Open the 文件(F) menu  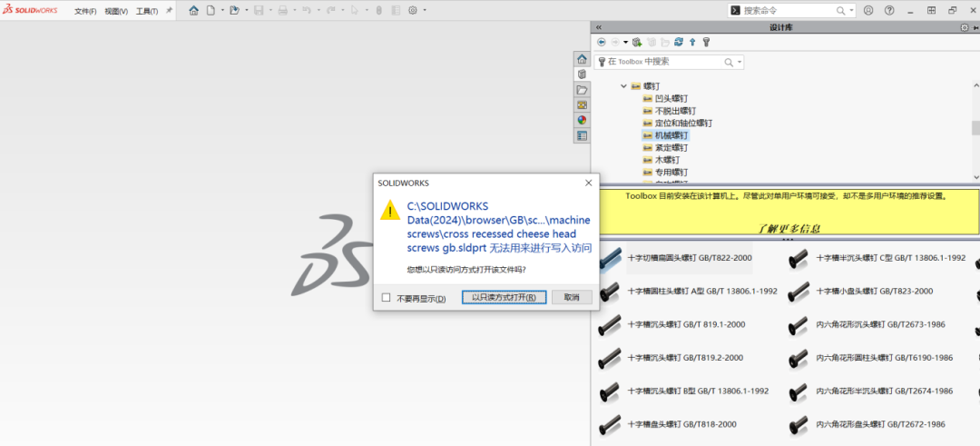[x=85, y=11]
